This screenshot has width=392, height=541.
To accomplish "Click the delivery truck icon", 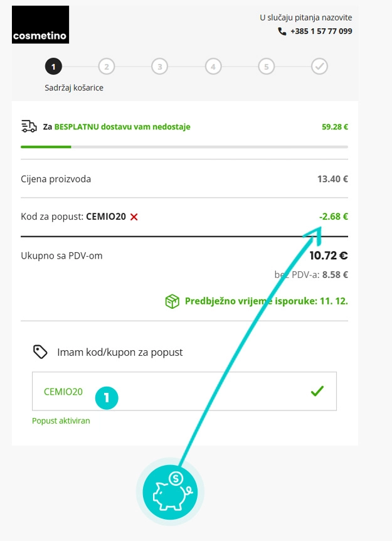I will (29, 127).
